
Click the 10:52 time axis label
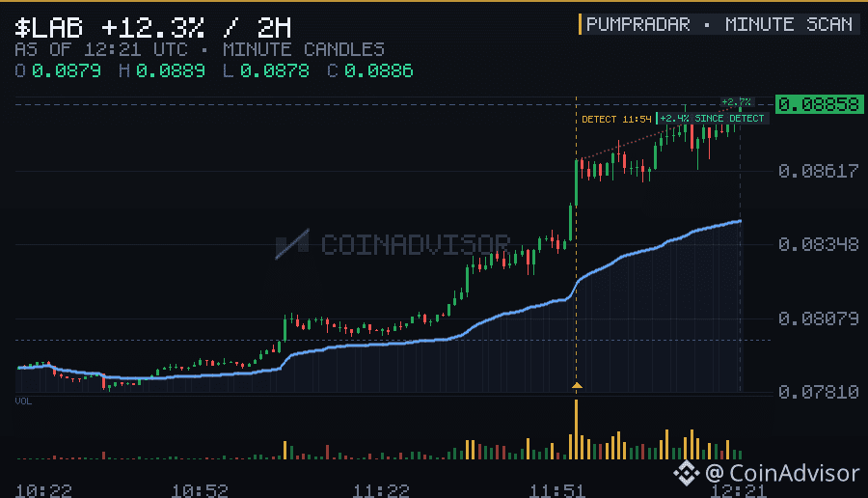pos(200,491)
